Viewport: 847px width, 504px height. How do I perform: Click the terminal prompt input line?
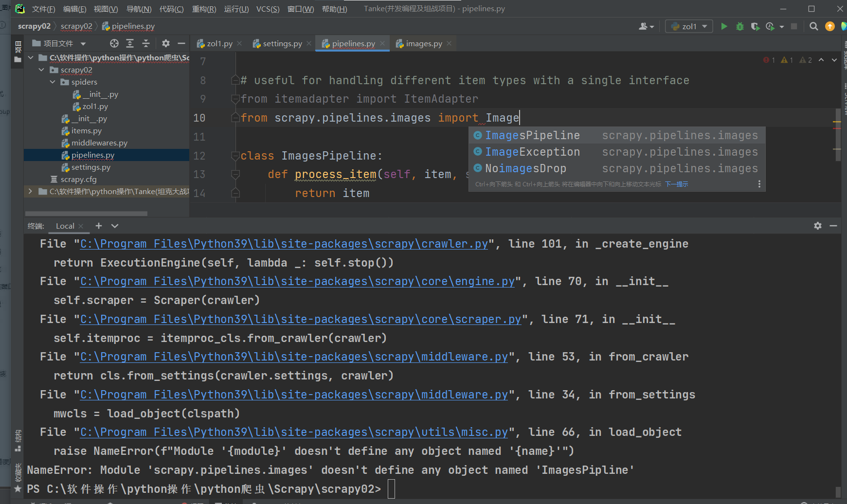click(391, 489)
